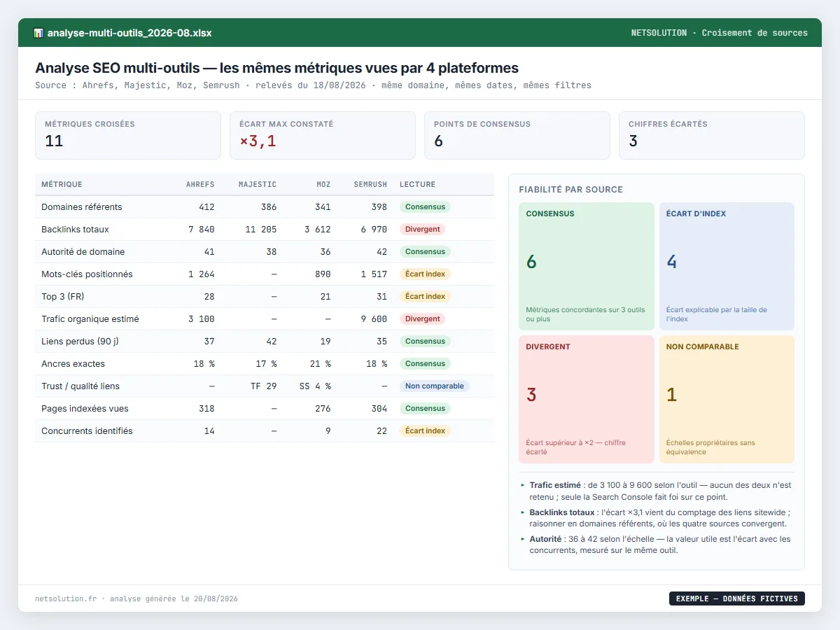Click the analyse-multi-outils_2026-08.xlsx file name

tap(129, 33)
